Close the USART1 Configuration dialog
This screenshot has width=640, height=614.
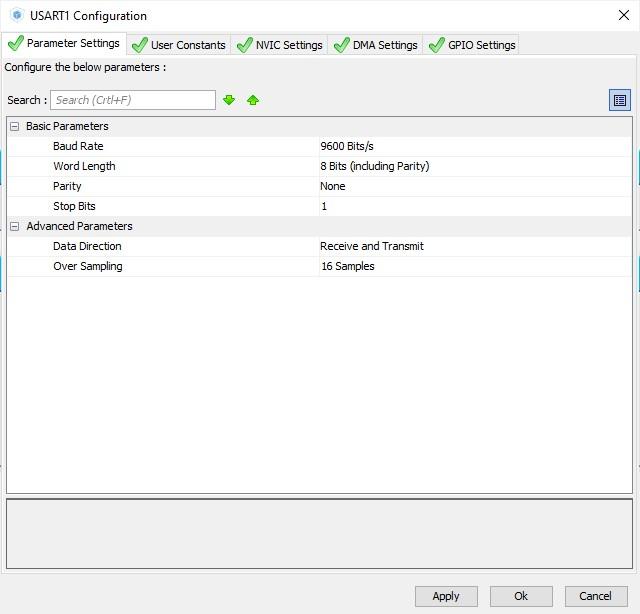(624, 16)
